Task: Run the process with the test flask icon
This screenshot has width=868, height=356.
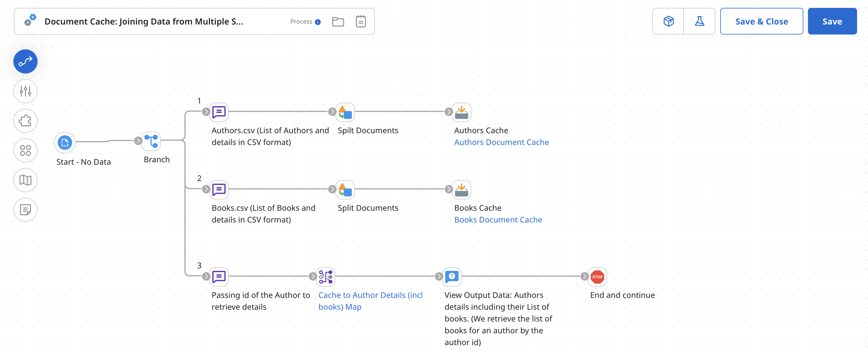Action: (x=699, y=21)
